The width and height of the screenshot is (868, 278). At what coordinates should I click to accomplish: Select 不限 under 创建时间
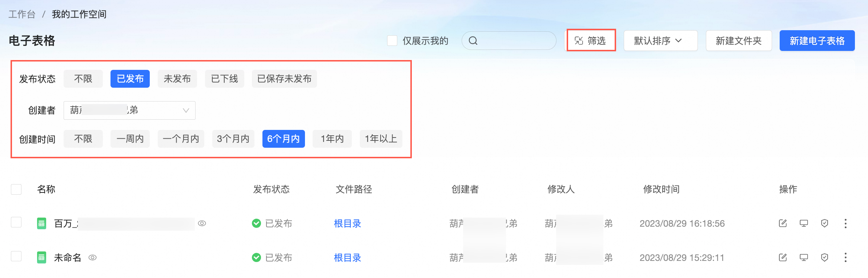click(x=83, y=139)
